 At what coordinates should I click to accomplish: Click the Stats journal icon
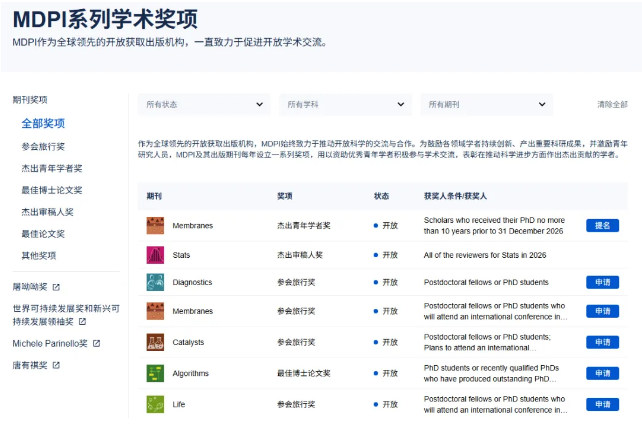(x=155, y=254)
